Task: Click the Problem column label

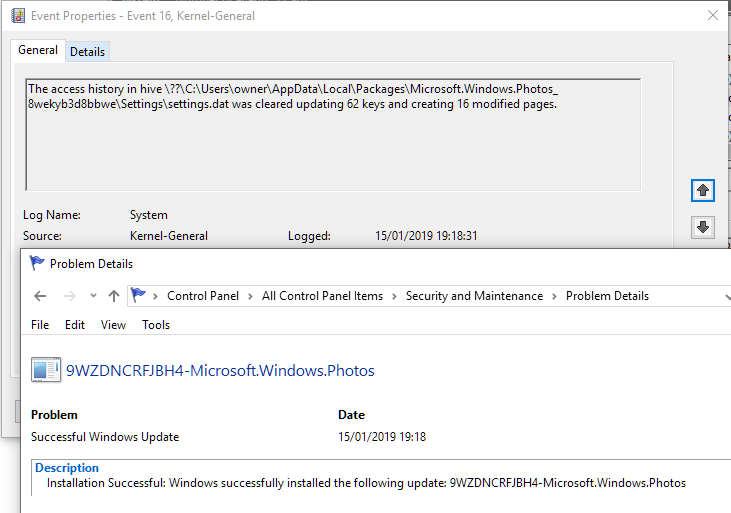Action: [x=54, y=415]
